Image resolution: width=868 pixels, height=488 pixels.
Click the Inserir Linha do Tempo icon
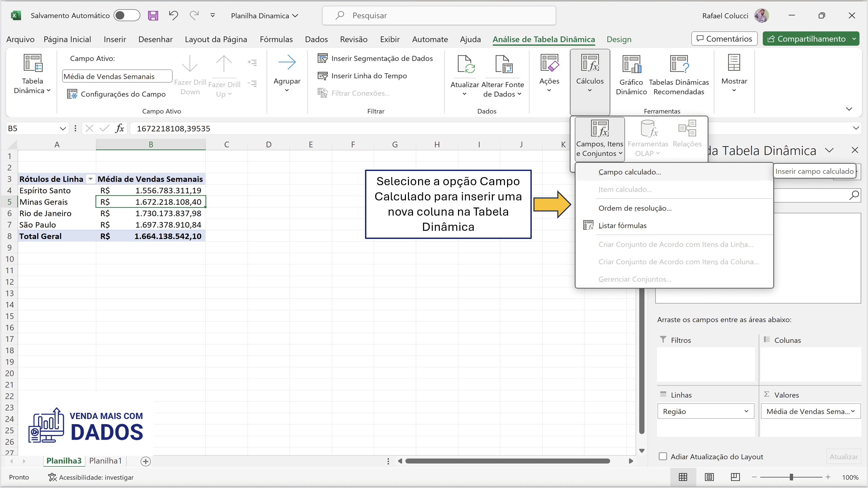tap(322, 75)
